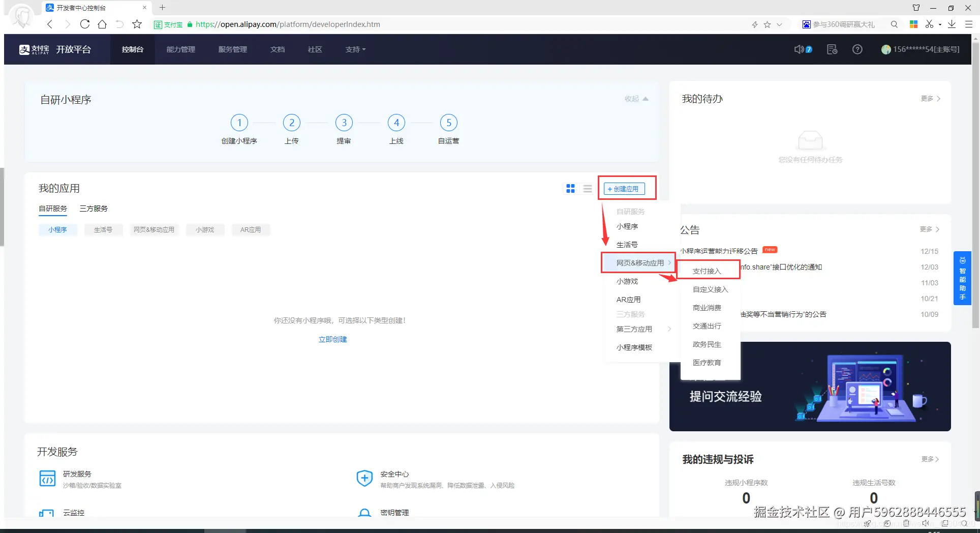This screenshot has width=980, height=533.
Task: Open the browser search magnifier
Action: 894,24
